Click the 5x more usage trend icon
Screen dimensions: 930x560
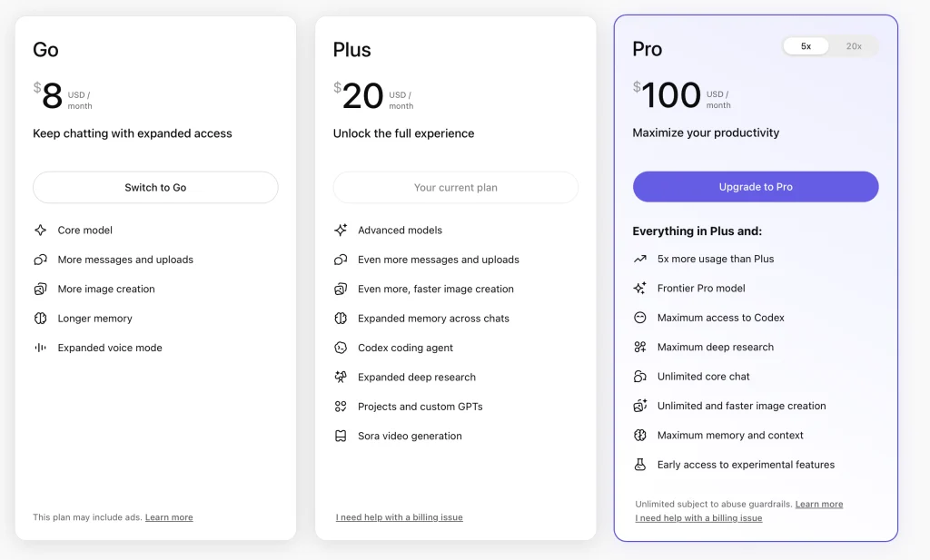[x=640, y=259]
